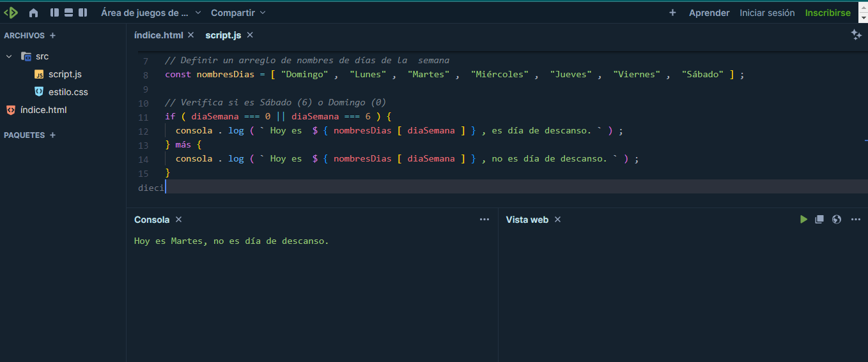
Task: Close the script.js editor tab
Action: point(250,35)
